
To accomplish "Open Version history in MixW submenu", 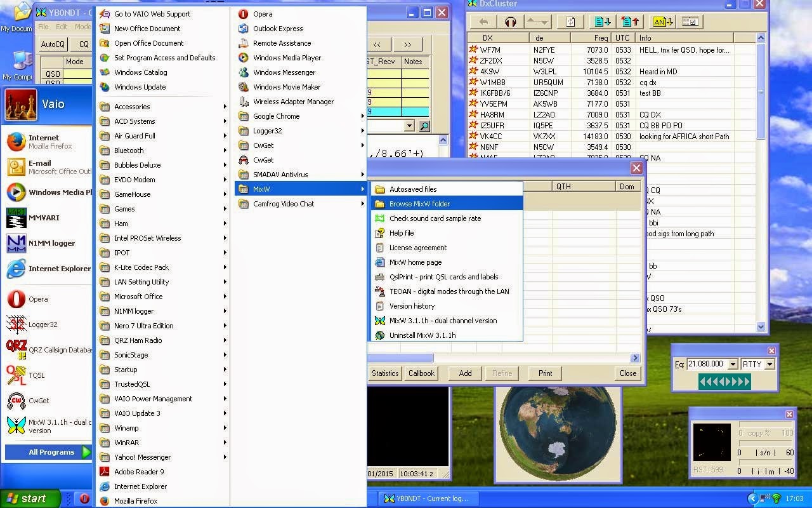I will [447, 306].
